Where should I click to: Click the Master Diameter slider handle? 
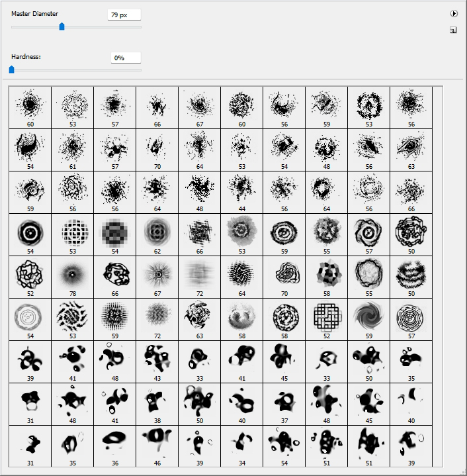tap(62, 26)
